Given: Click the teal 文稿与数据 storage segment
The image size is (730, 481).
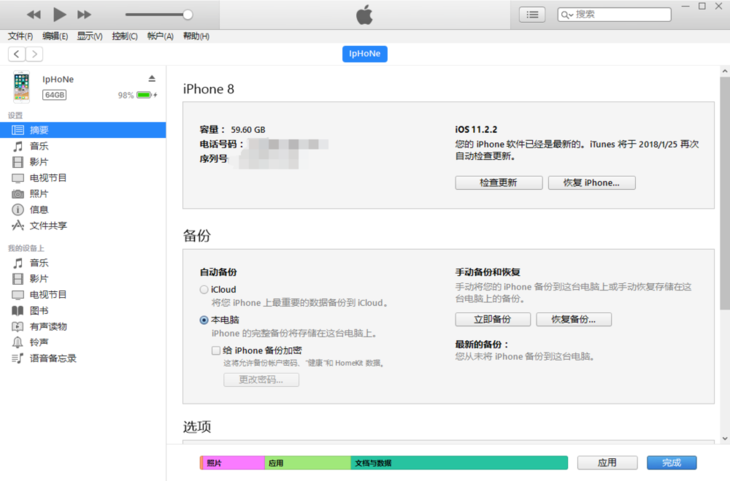Looking at the screenshot, I should 459,463.
